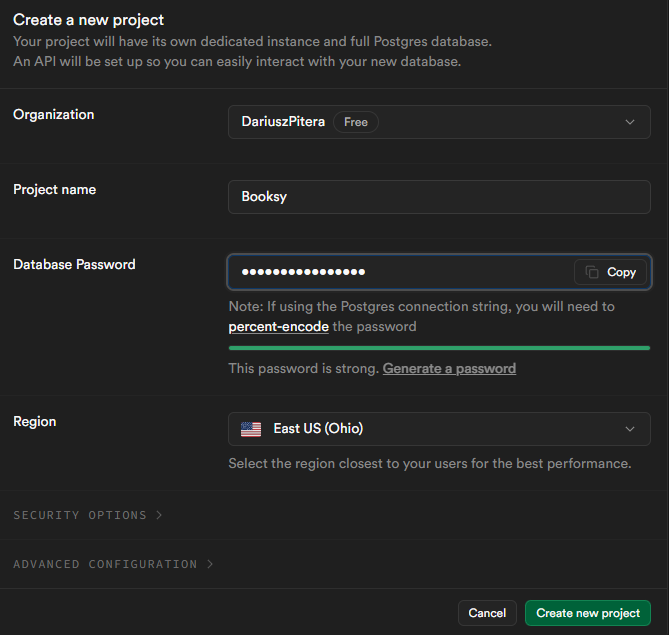The width and height of the screenshot is (669, 635).
Task: Click the Free plan badge
Action: pos(356,122)
